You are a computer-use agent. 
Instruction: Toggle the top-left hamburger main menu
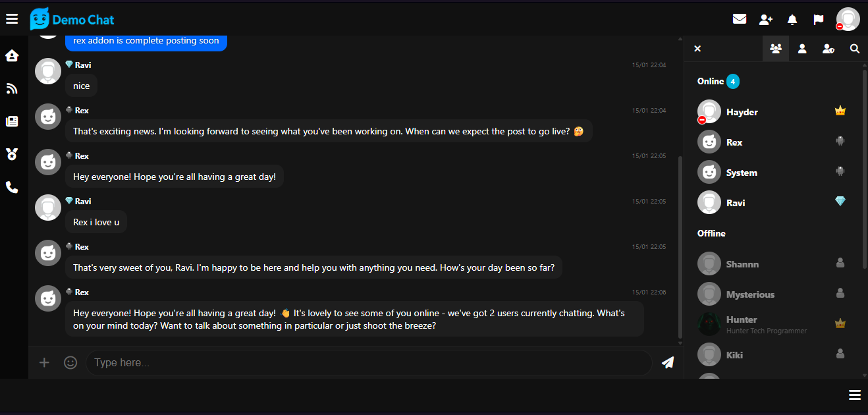click(12, 19)
